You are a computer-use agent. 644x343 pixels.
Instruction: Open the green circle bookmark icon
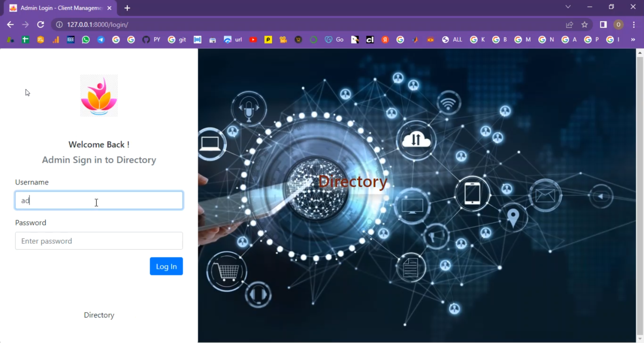click(313, 39)
